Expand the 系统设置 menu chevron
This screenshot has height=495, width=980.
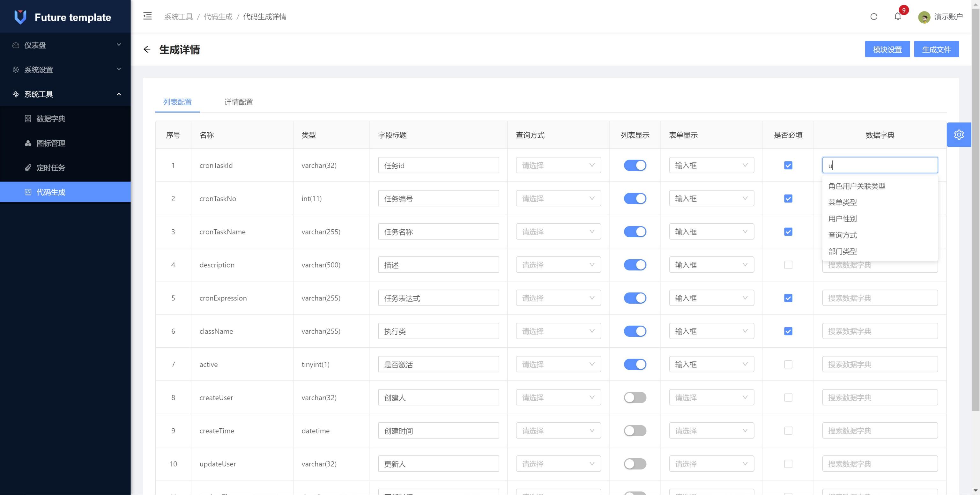coord(119,69)
